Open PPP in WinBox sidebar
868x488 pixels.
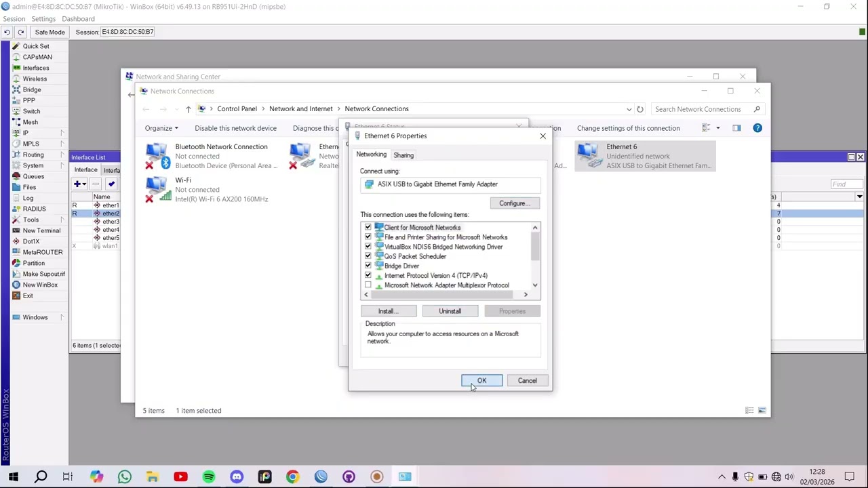coord(28,100)
